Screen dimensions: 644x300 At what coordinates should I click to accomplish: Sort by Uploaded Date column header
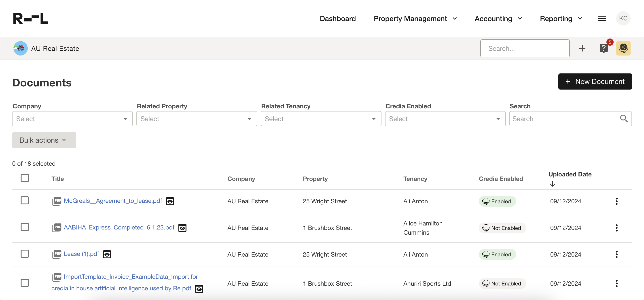(570, 174)
